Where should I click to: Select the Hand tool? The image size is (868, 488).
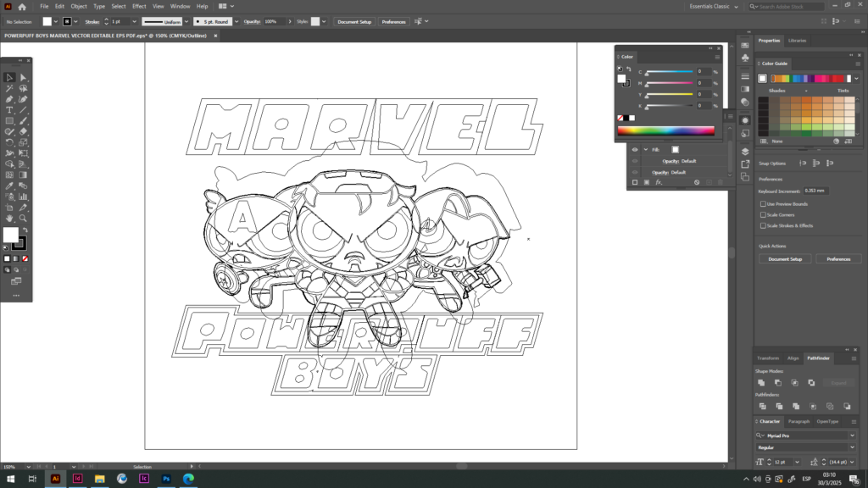[9, 218]
